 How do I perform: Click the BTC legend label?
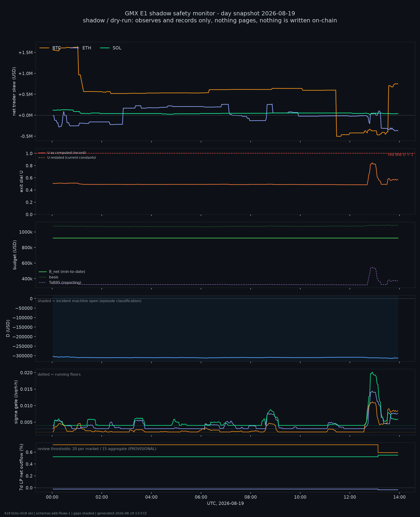pos(57,48)
